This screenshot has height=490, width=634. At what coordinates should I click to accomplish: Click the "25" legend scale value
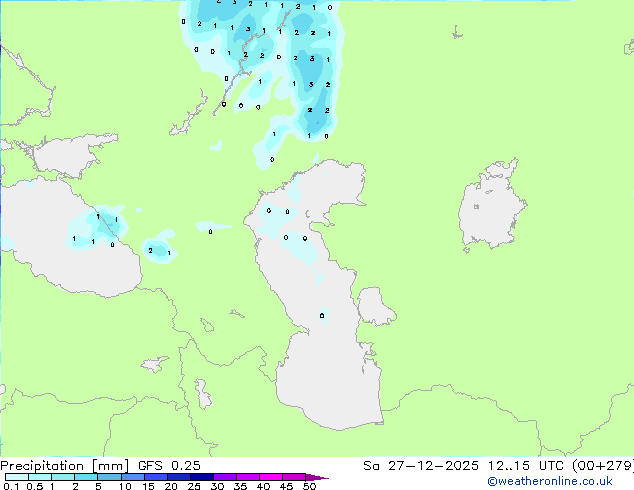tap(194, 486)
